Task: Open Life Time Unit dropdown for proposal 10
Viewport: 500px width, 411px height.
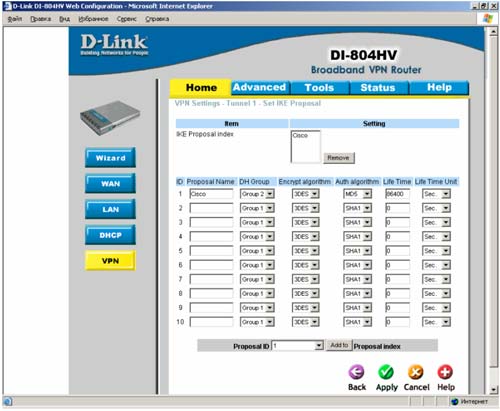Action: pyautogui.click(x=436, y=322)
